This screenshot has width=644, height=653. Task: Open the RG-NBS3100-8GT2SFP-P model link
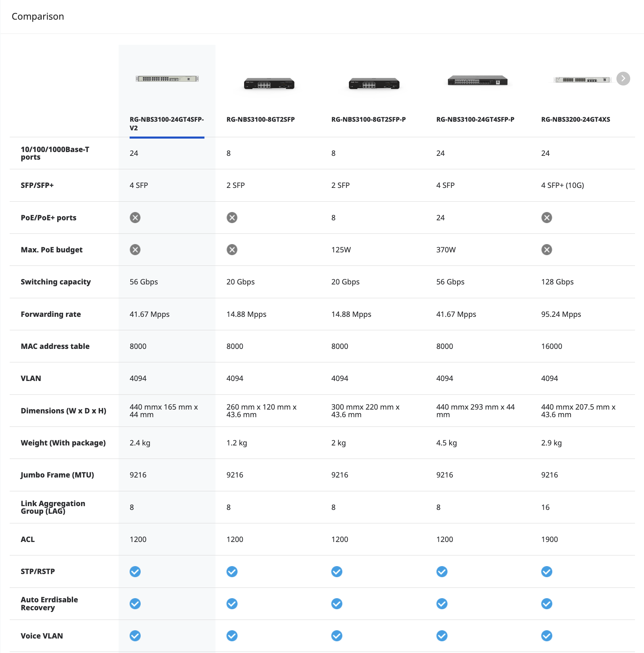368,119
